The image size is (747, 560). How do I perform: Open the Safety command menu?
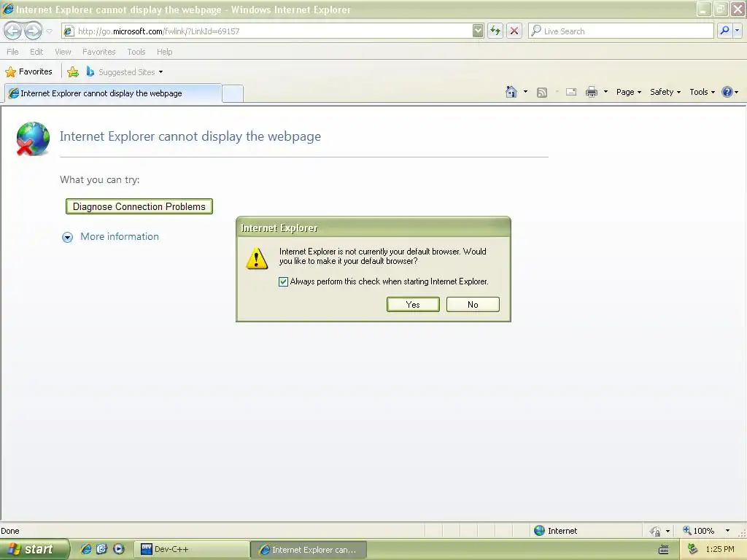tap(665, 92)
